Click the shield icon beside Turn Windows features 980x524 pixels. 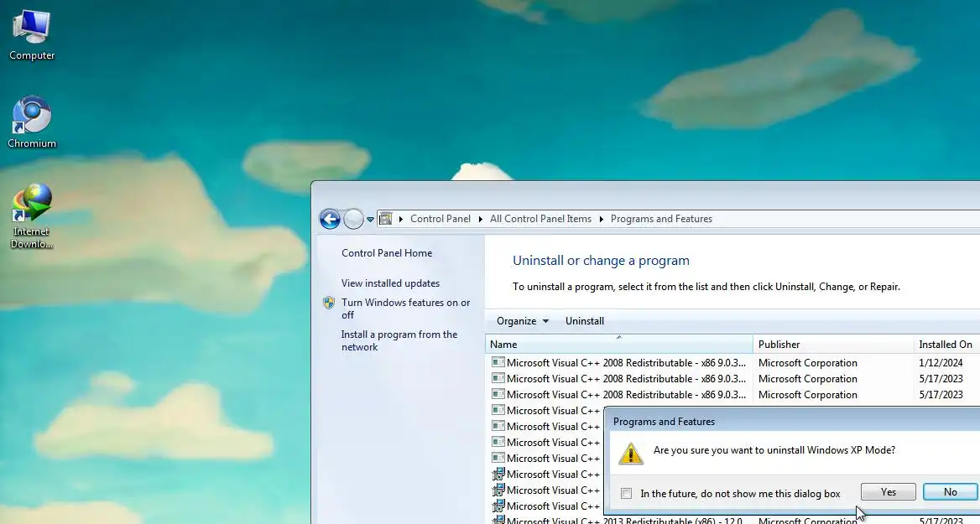(x=329, y=303)
